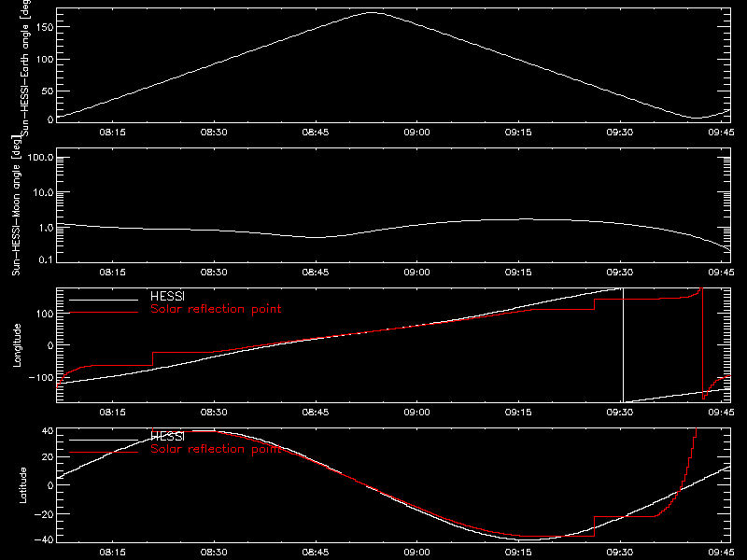Click 09:45 time label under Latitude plot
The image size is (747, 560).
point(721,553)
